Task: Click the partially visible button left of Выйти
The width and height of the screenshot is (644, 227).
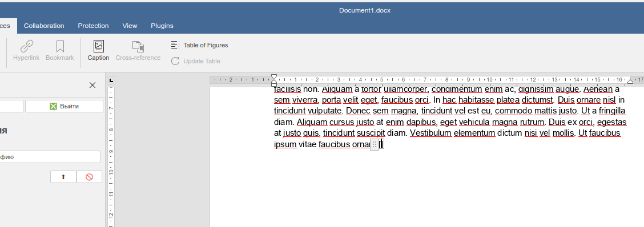Action: tap(11, 106)
